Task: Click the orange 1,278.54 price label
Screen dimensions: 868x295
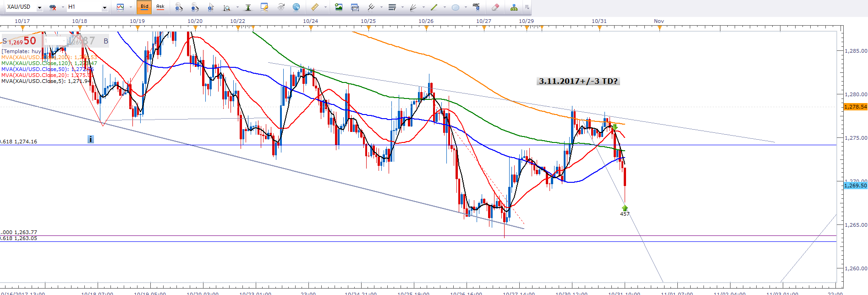Action: (x=855, y=107)
